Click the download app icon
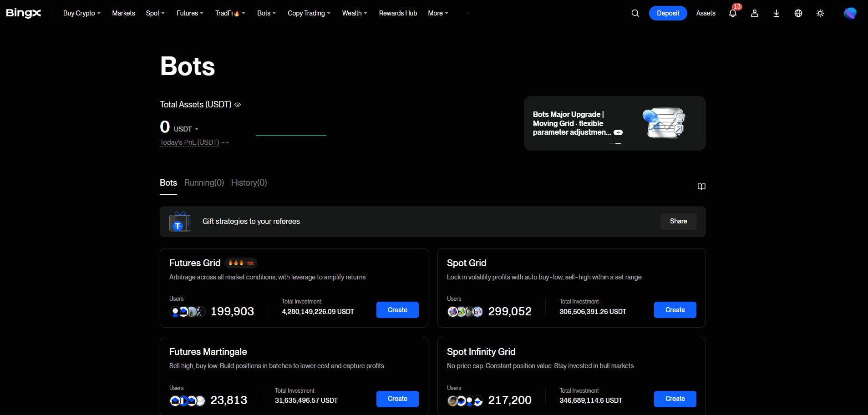This screenshot has width=868, height=415. [777, 13]
